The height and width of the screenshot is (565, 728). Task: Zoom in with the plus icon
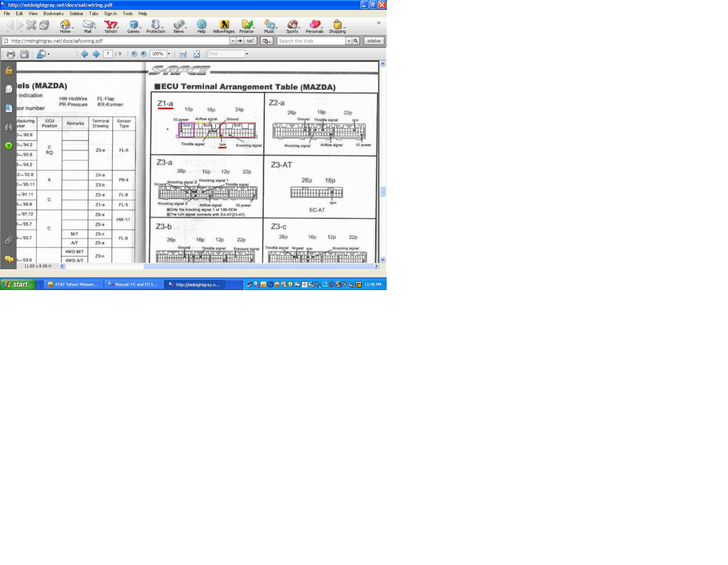click(x=143, y=54)
